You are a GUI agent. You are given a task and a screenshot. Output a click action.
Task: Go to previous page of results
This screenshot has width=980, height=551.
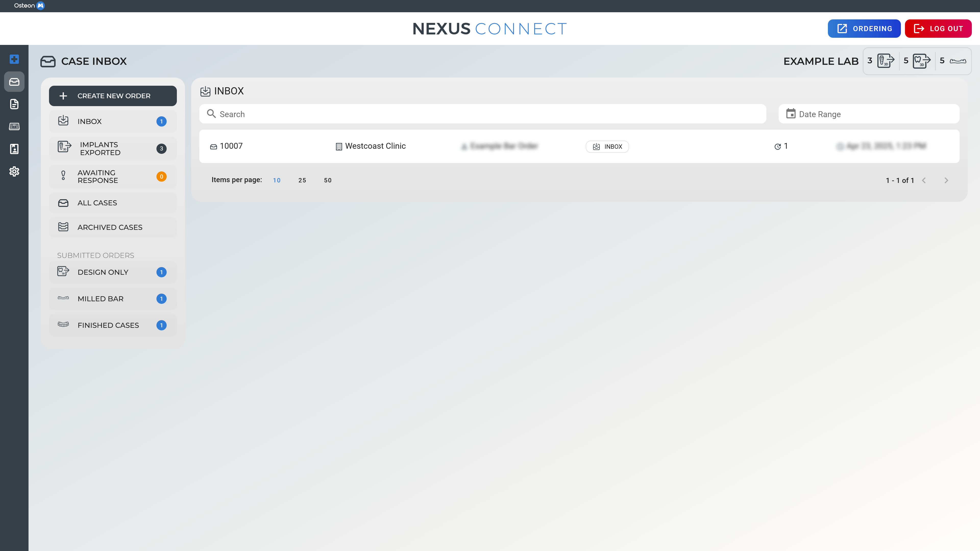pos(924,180)
